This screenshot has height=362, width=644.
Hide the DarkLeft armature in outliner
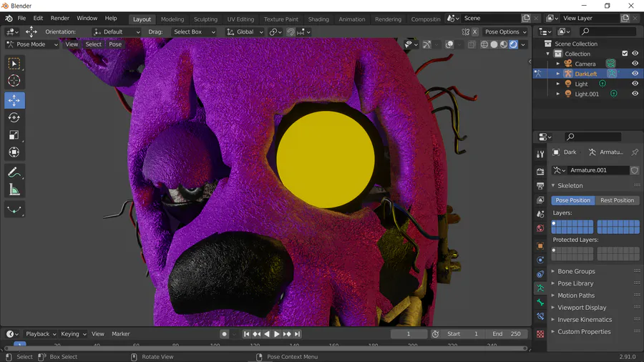pyautogui.click(x=635, y=74)
